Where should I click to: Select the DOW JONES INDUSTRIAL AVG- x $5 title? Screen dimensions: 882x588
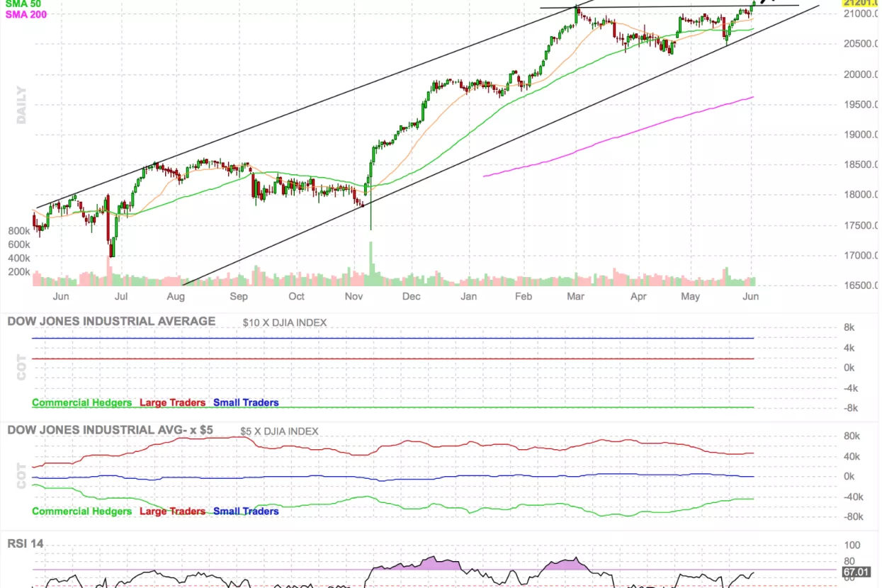(x=110, y=429)
